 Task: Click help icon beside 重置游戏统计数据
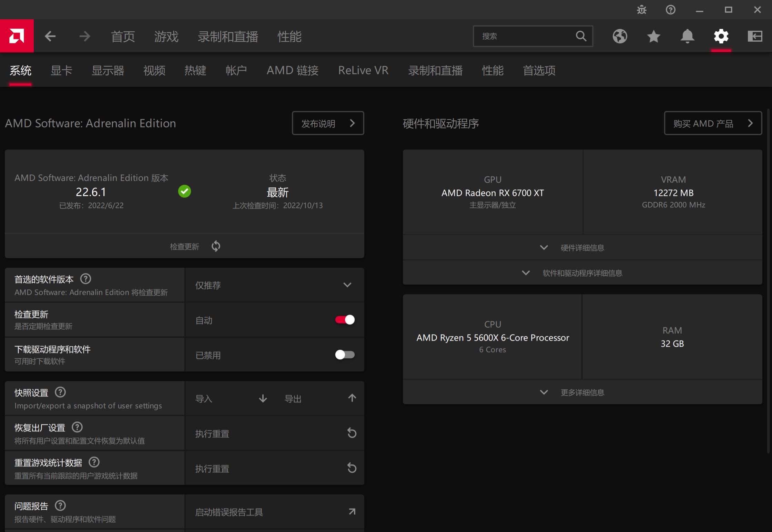94,462
